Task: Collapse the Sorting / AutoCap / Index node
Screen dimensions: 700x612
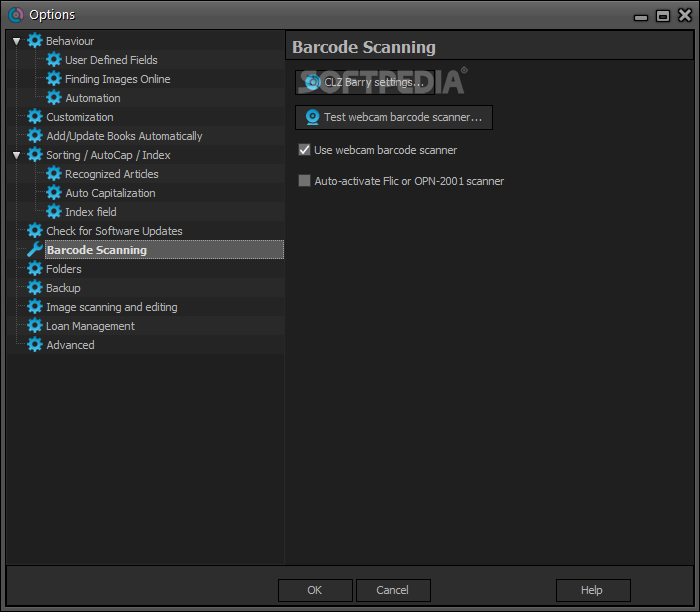Action: 17,155
